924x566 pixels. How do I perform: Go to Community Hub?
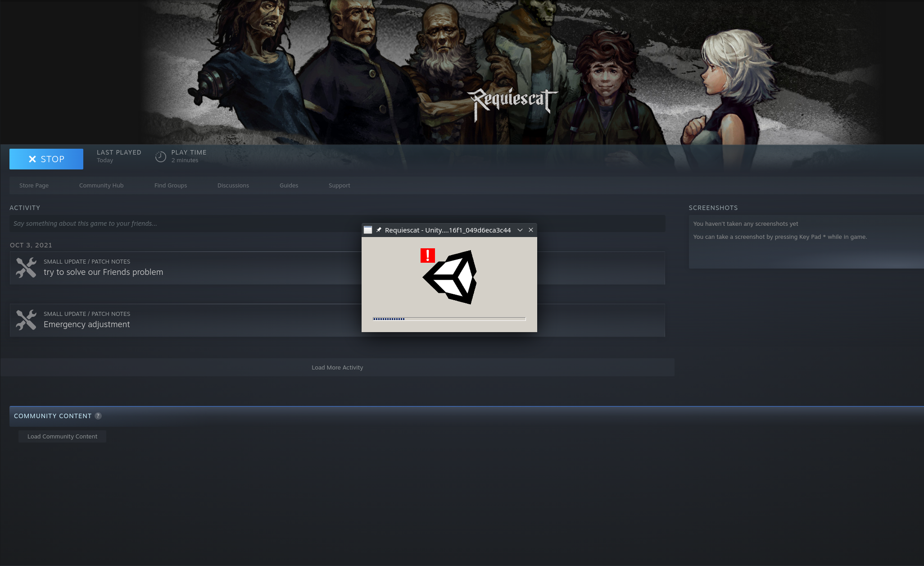(x=101, y=186)
